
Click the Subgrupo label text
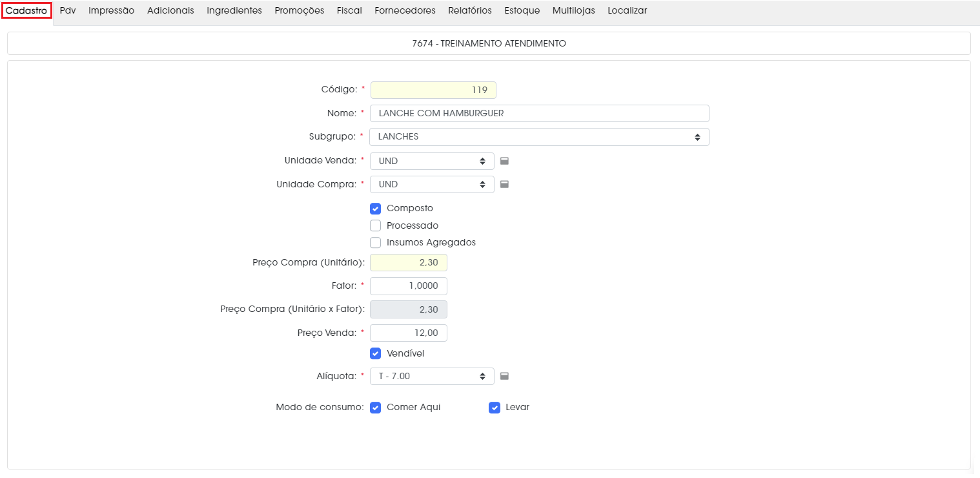tap(332, 137)
